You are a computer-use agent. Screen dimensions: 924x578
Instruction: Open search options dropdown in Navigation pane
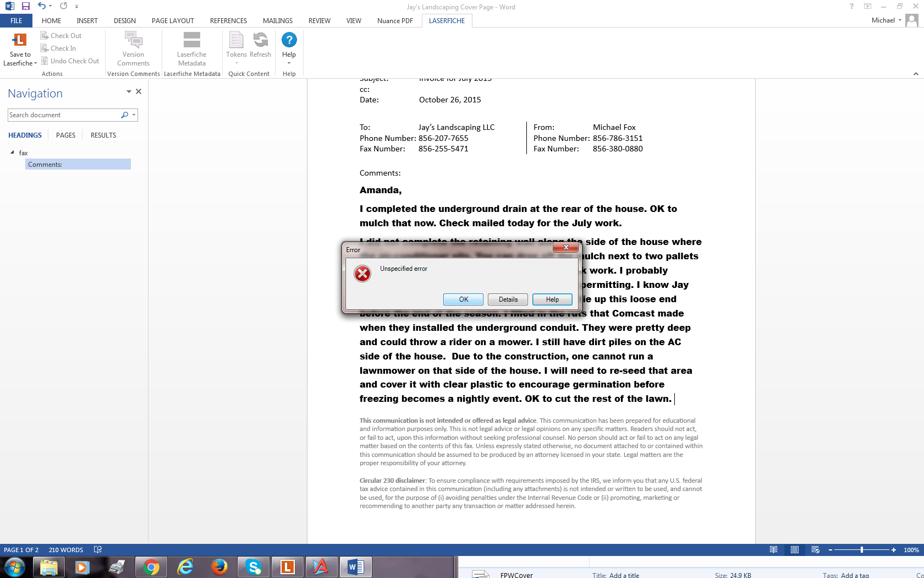[x=134, y=115]
